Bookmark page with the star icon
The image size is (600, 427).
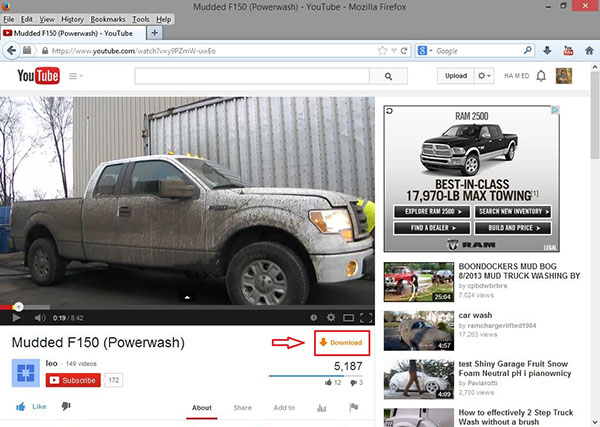pyautogui.click(x=382, y=51)
